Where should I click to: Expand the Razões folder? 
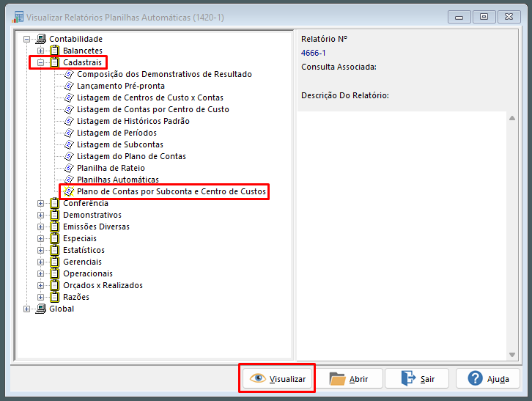tap(40, 298)
